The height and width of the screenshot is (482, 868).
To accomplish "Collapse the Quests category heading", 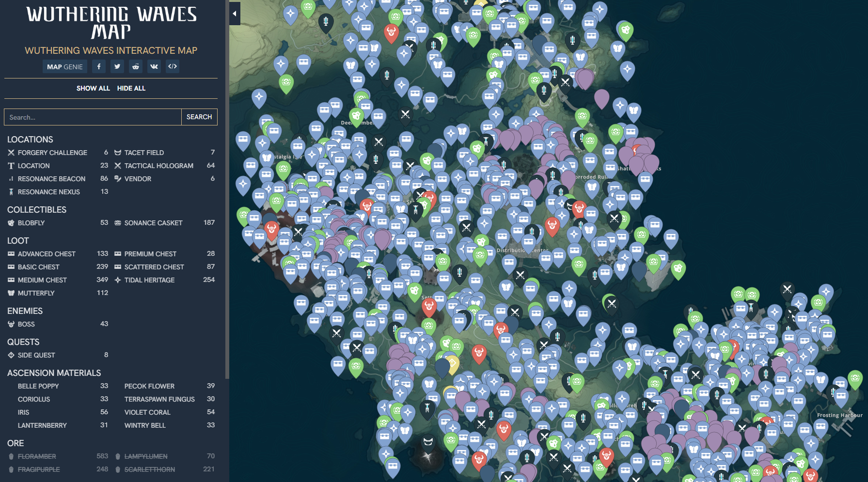I will (x=23, y=342).
